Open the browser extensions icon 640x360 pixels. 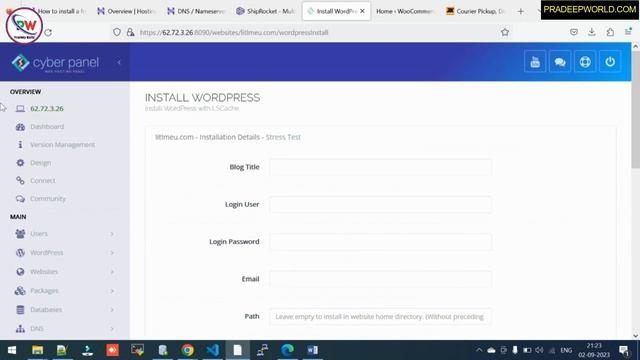(610, 32)
